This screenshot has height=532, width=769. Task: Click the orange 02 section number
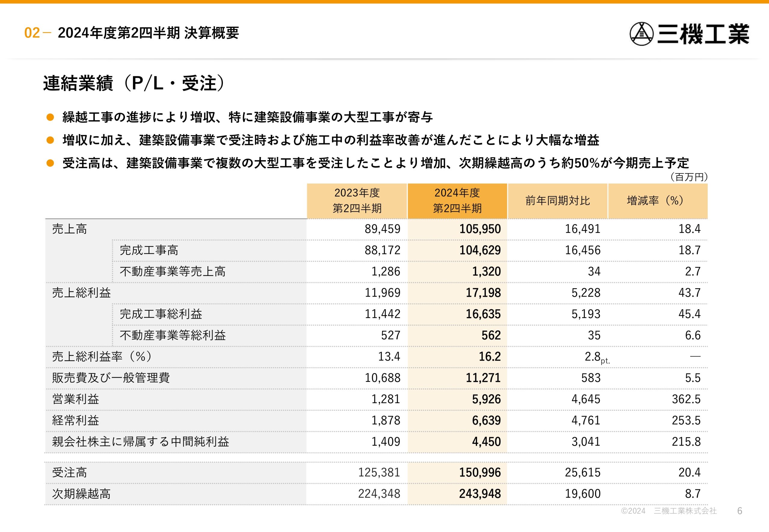point(32,33)
